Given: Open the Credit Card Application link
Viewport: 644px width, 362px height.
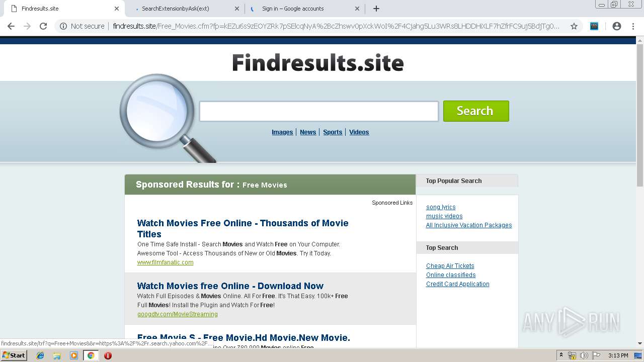Looking at the screenshot, I should click(458, 284).
